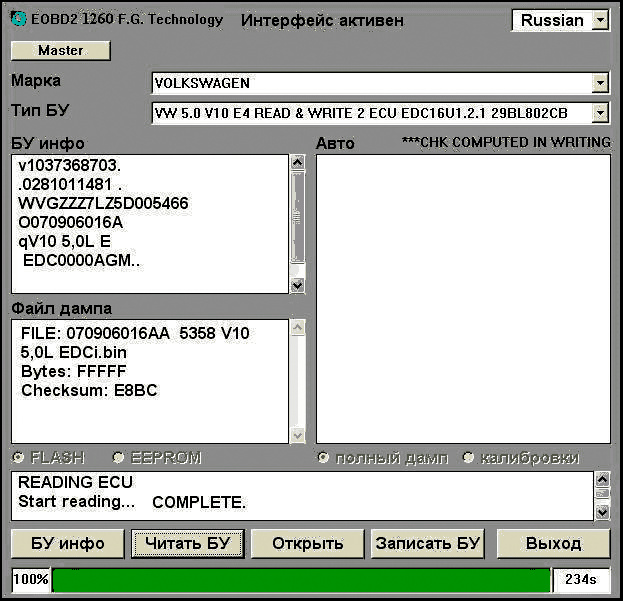Click up arrow in READING ECU log scrollbar
The height and width of the screenshot is (601, 623).
click(602, 479)
